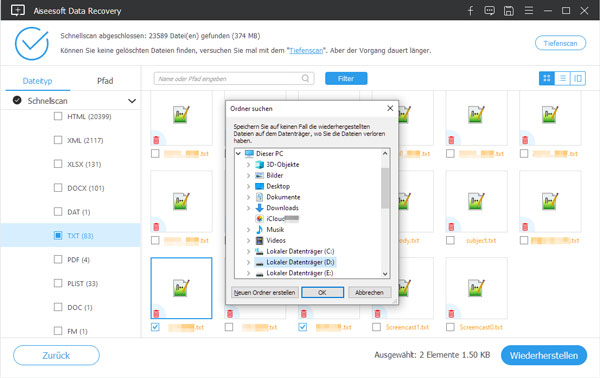
Task: Click the drive icon of Lokaler Datenträger (C:)
Action: coord(259,251)
